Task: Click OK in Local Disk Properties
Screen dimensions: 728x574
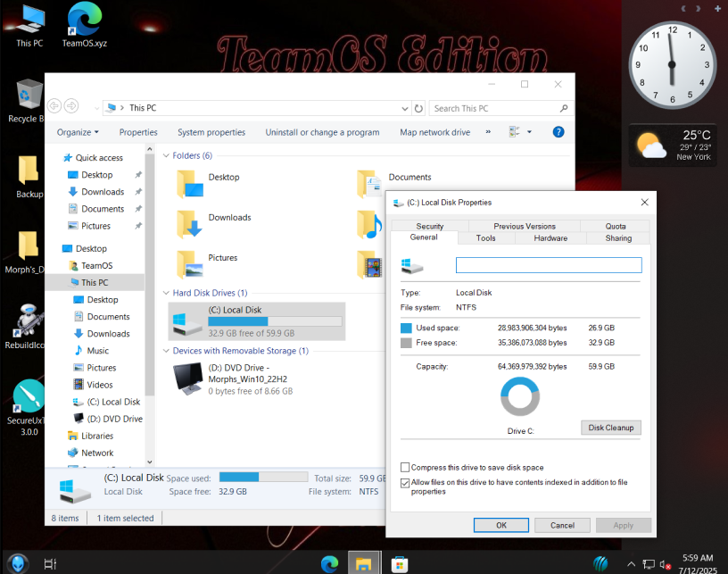Action: [501, 525]
